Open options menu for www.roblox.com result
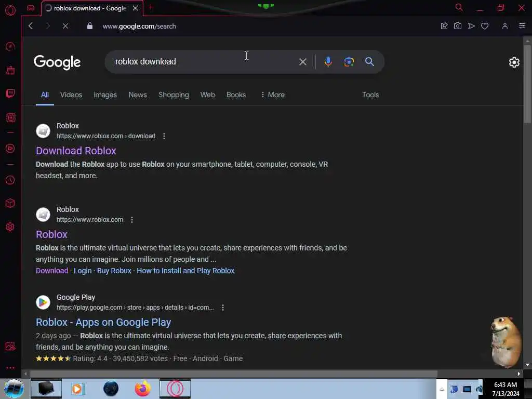Image resolution: width=532 pixels, height=399 pixels. 132,220
